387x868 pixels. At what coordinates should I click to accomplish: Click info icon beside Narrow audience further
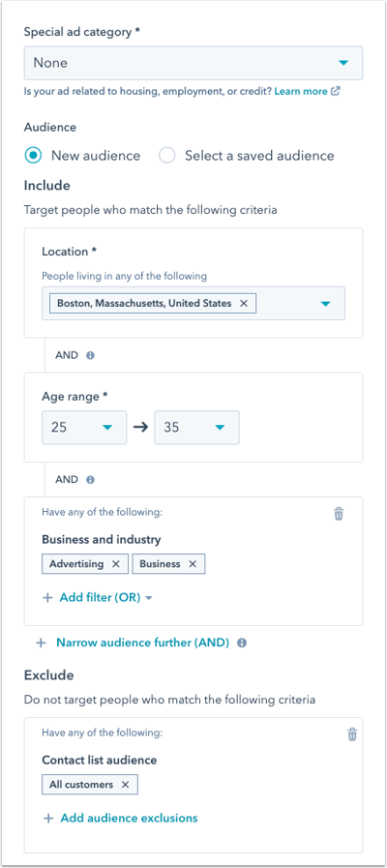point(242,643)
